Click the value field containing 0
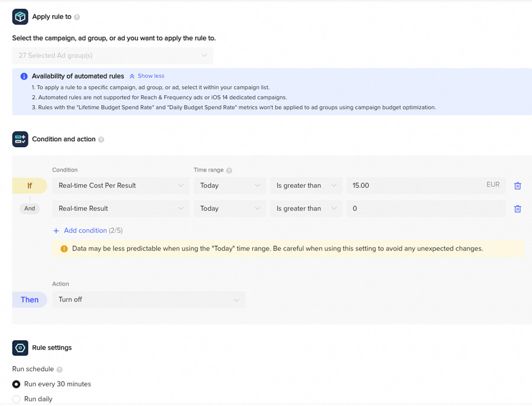The width and height of the screenshot is (532, 406). click(x=426, y=209)
